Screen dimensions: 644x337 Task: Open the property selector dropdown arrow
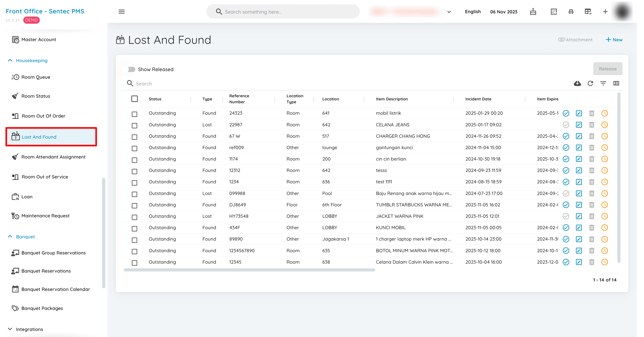tap(449, 12)
